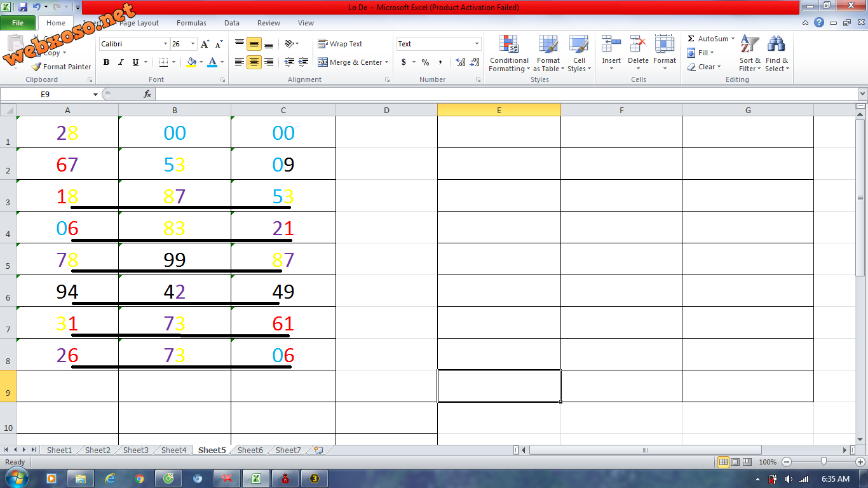This screenshot has width=868, height=488.
Task: Click the Insert cells icon
Action: [x=611, y=44]
